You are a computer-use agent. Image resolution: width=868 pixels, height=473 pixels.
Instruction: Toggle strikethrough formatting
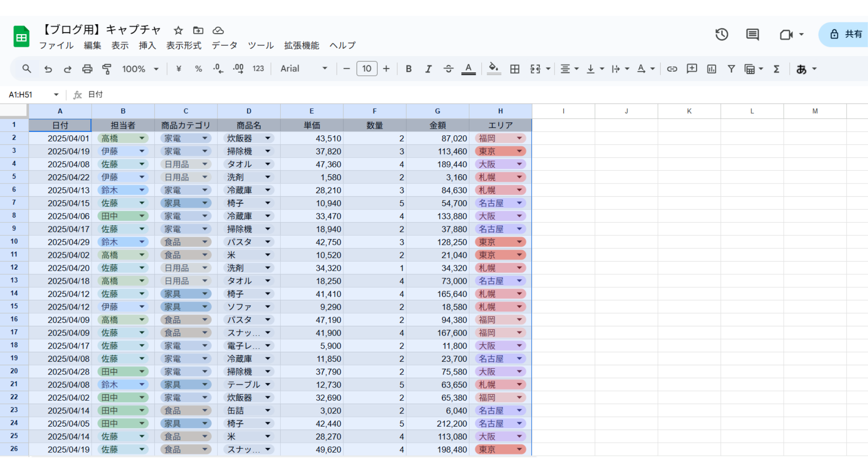448,69
